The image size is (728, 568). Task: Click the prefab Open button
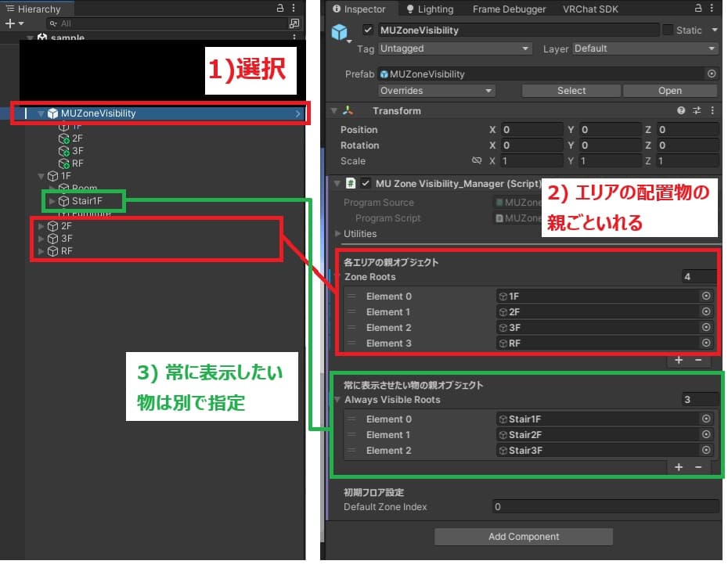tap(669, 91)
